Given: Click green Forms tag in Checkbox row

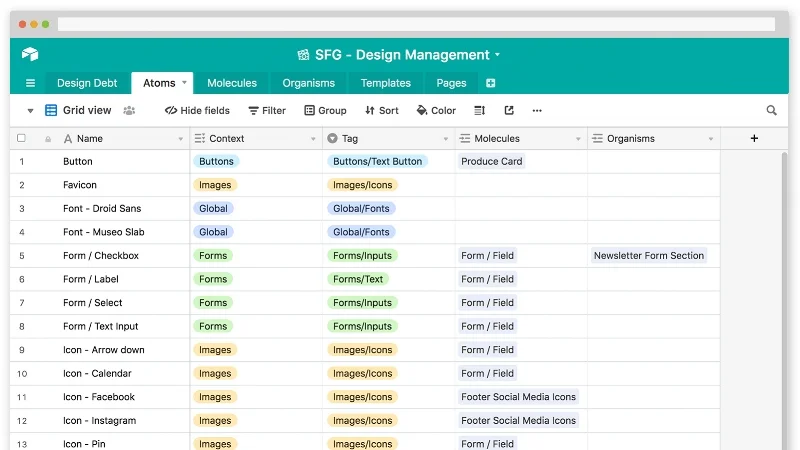Looking at the screenshot, I should point(213,256).
